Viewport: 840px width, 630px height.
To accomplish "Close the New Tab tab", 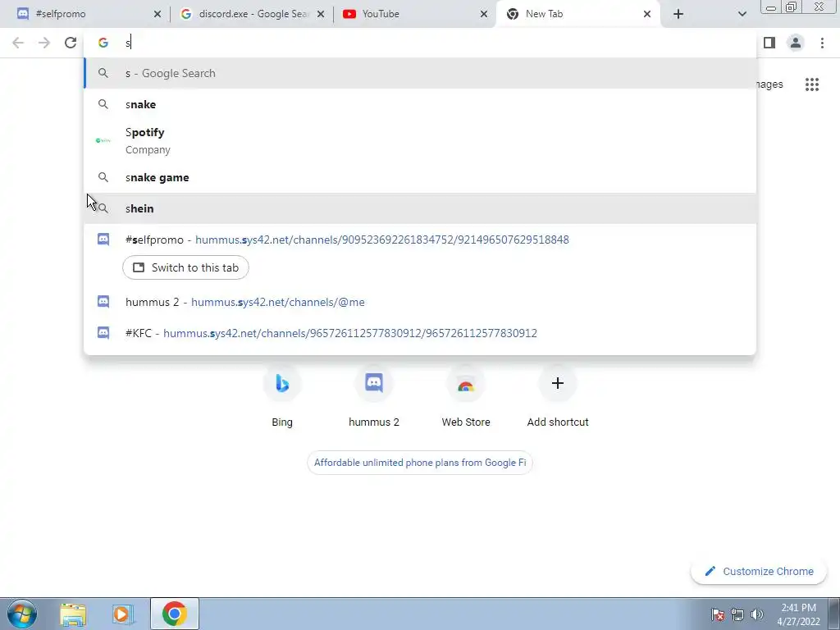I will 647,14.
